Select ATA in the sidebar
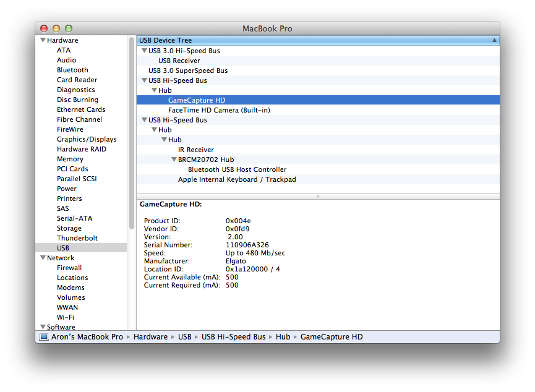This screenshot has width=535, height=392. coord(64,50)
